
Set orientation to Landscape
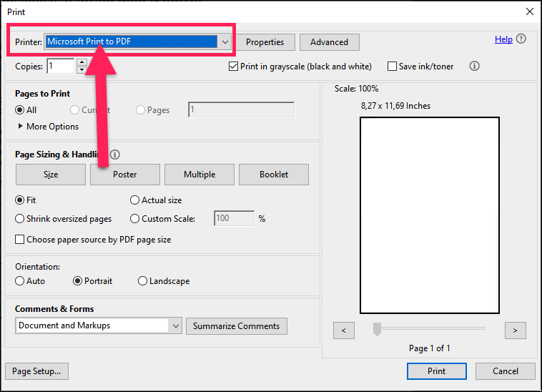pyautogui.click(x=142, y=281)
